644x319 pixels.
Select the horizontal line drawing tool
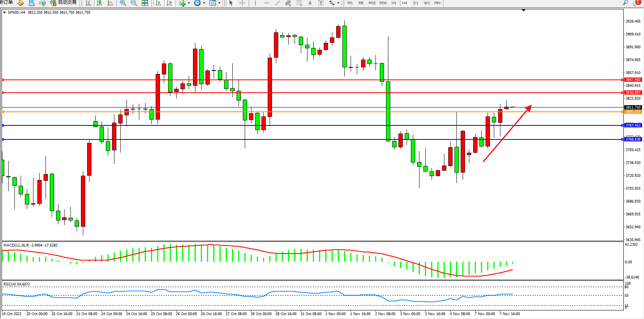[266, 3]
